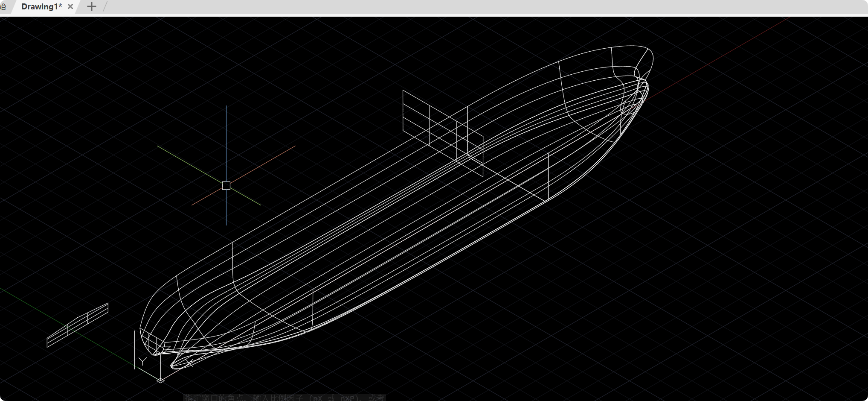
Task: Click the command prompt line text at the bottom
Action: [x=284, y=398]
